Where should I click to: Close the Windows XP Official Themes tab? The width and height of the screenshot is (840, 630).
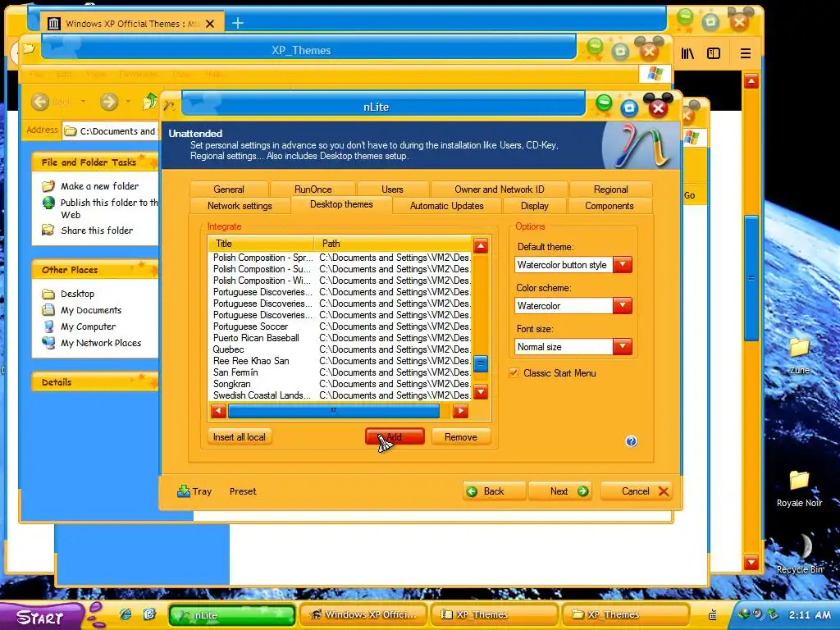point(210,24)
